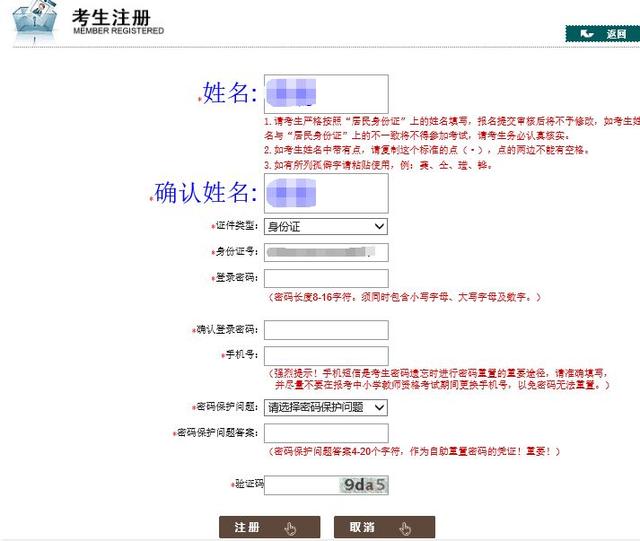
Task: Click the 考生注册 header logo icon
Action: (x=35, y=20)
